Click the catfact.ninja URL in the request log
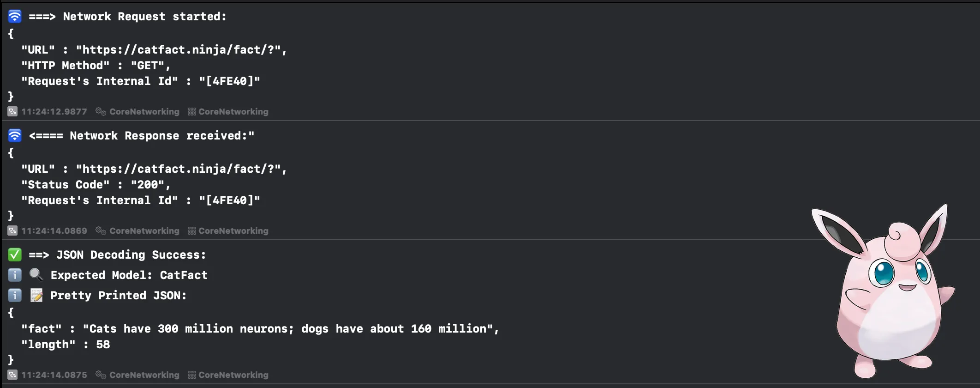Screen dimensions: 980x388 (x=181, y=49)
